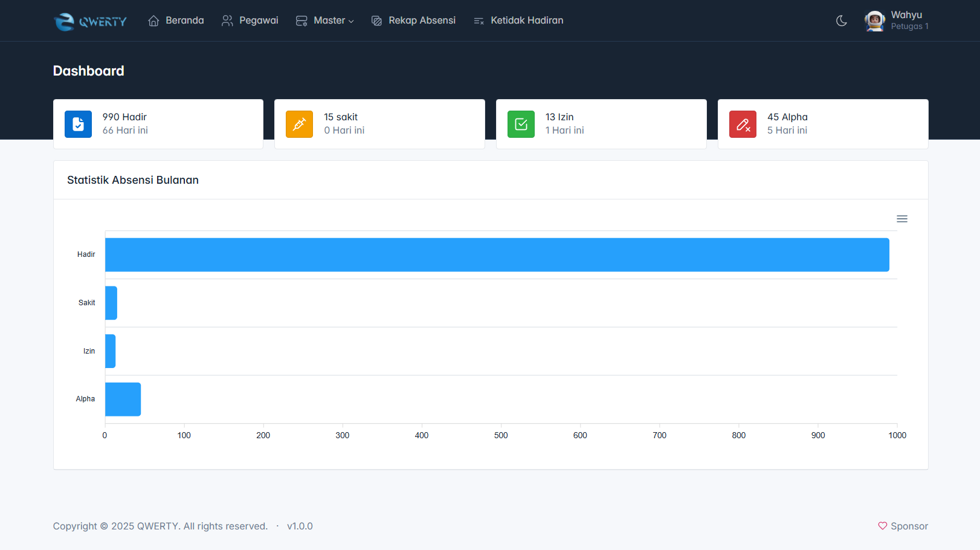Viewport: 980px width, 550px height.
Task: Click the Beranda home icon
Action: (x=154, y=21)
